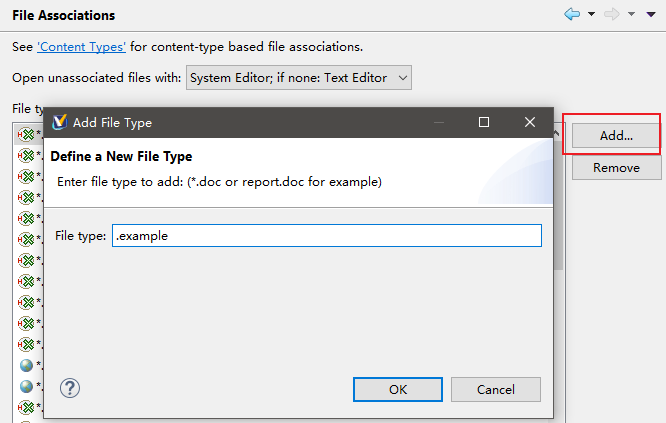Click into the File type text field
The height and width of the screenshot is (423, 666).
click(326, 235)
